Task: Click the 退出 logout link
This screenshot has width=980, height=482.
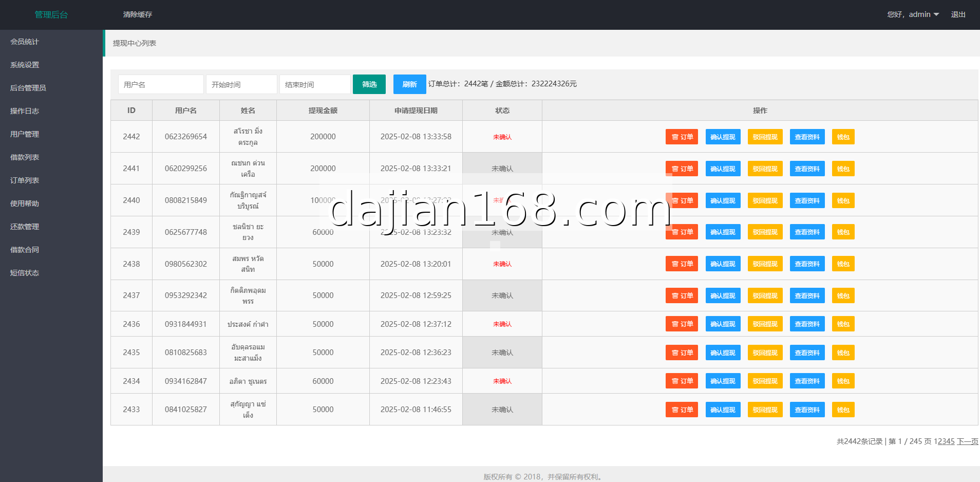Action: (x=958, y=14)
